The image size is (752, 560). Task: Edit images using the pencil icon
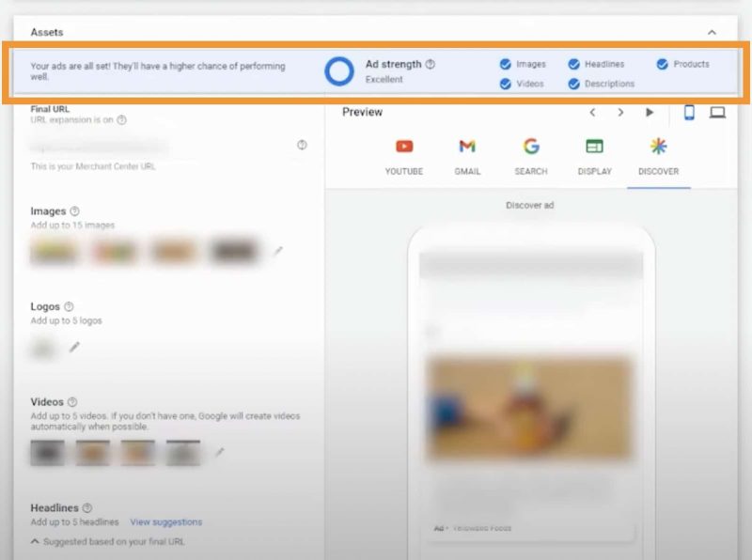click(x=277, y=251)
